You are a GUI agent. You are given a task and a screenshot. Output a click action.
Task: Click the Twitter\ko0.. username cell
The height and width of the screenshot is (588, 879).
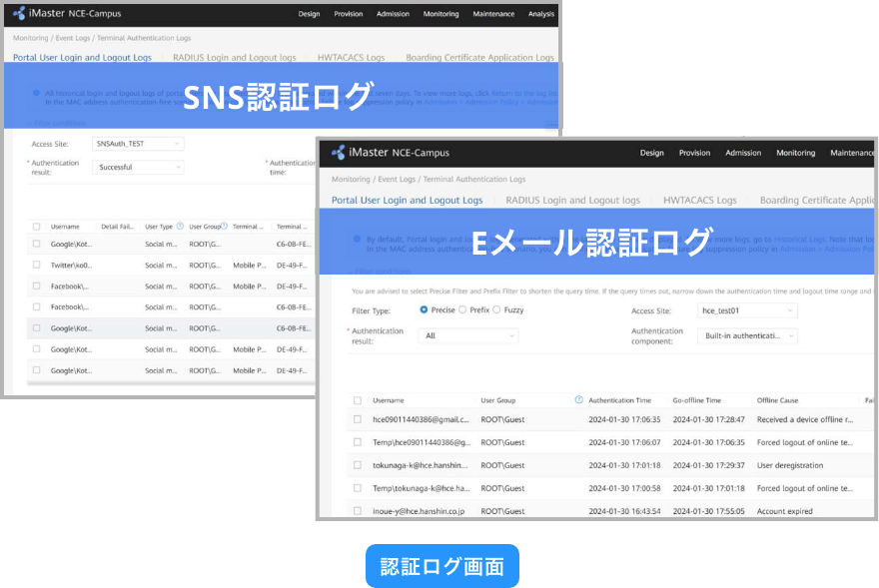71,266
